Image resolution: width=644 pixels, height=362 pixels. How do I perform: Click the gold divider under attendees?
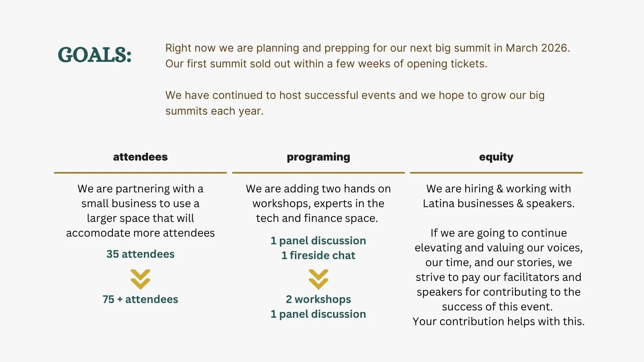tap(140, 173)
